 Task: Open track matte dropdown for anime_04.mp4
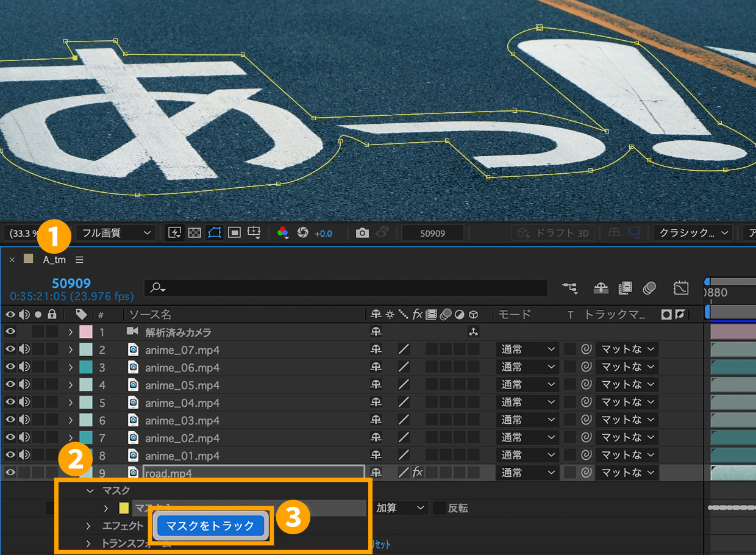[627, 403]
